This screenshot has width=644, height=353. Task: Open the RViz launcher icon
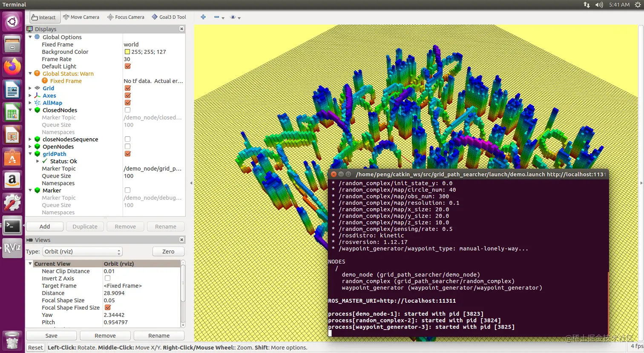pyautogui.click(x=12, y=248)
